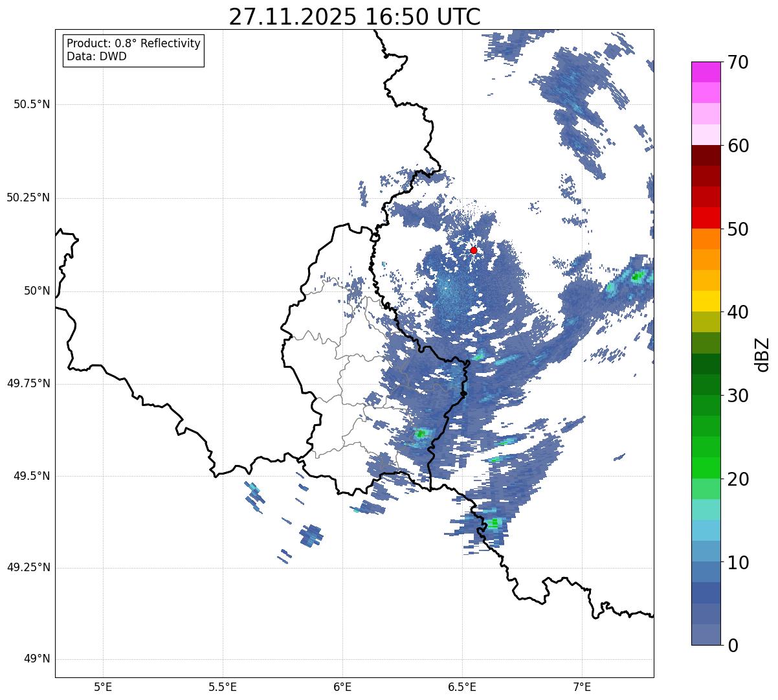Viewport: 778px width, 700px height.
Task: Click the colorbar tick label 30
Action: click(738, 396)
